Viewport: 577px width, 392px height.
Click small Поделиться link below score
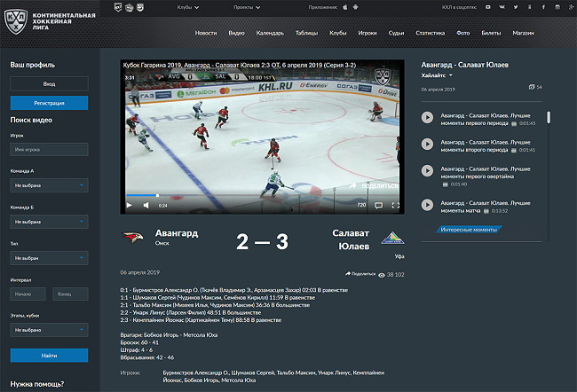(360, 273)
